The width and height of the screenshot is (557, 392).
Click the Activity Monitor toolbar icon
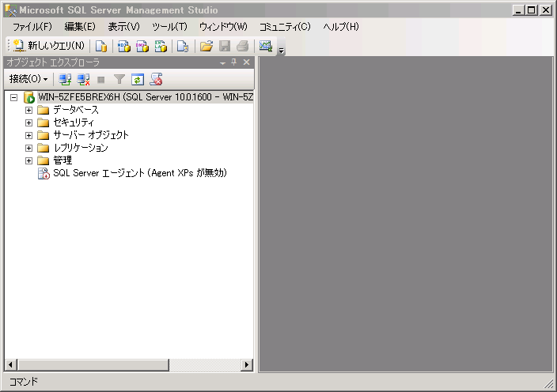pos(265,46)
